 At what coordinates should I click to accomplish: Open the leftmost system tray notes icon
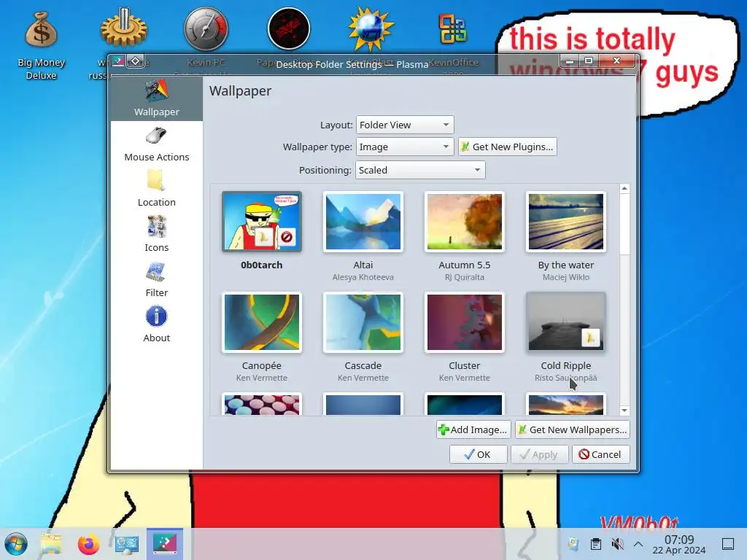tap(573, 544)
